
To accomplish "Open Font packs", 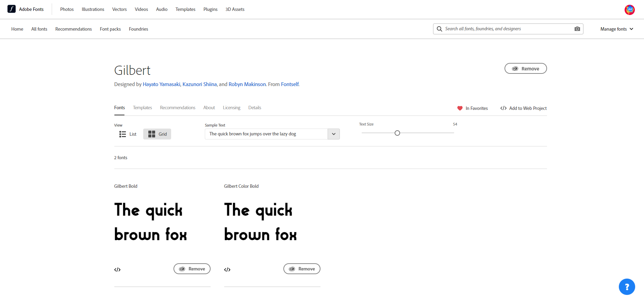I will (110, 29).
